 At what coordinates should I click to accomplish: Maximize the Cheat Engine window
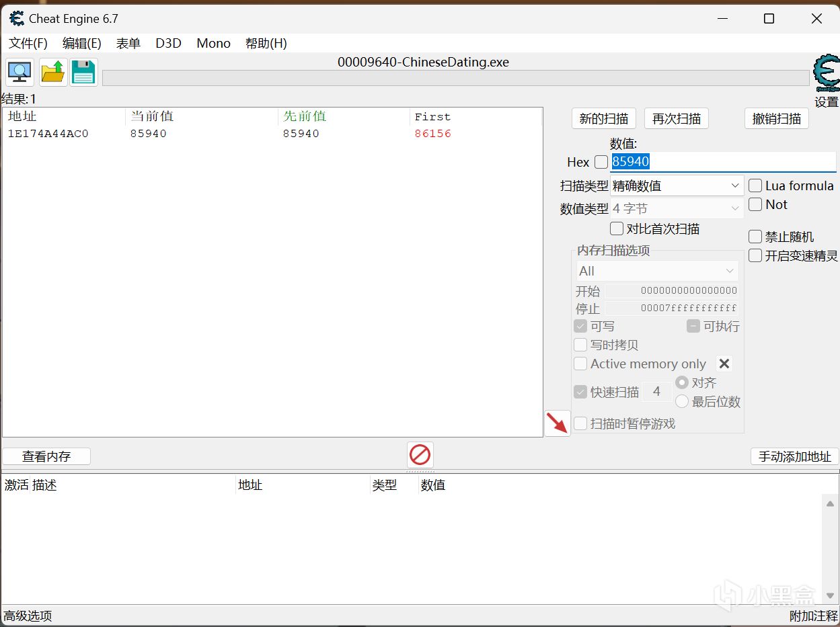[x=769, y=19]
